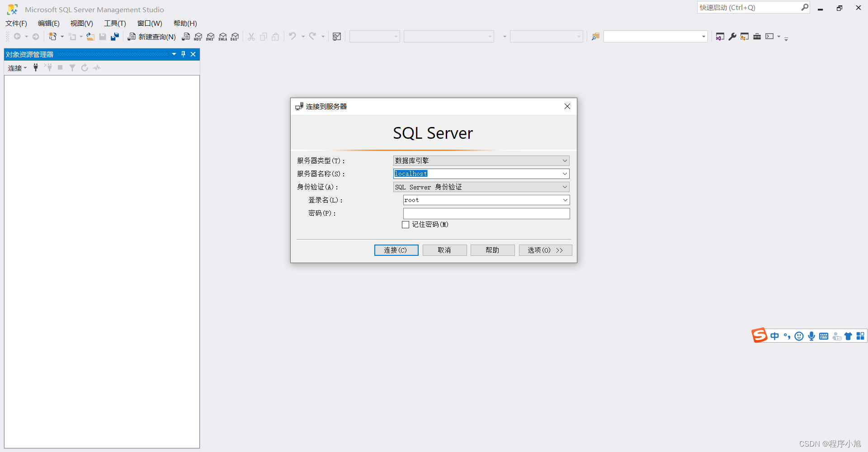
Task: Open the 帮助(H) menu
Action: tap(185, 24)
